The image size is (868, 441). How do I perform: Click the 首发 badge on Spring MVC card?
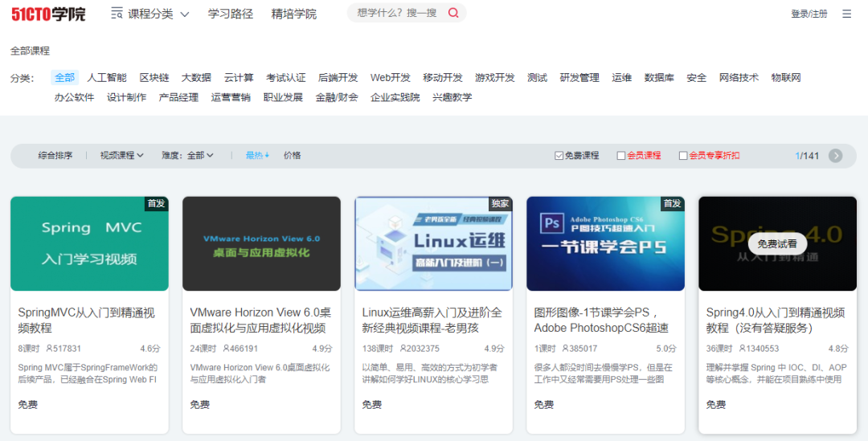coord(156,203)
